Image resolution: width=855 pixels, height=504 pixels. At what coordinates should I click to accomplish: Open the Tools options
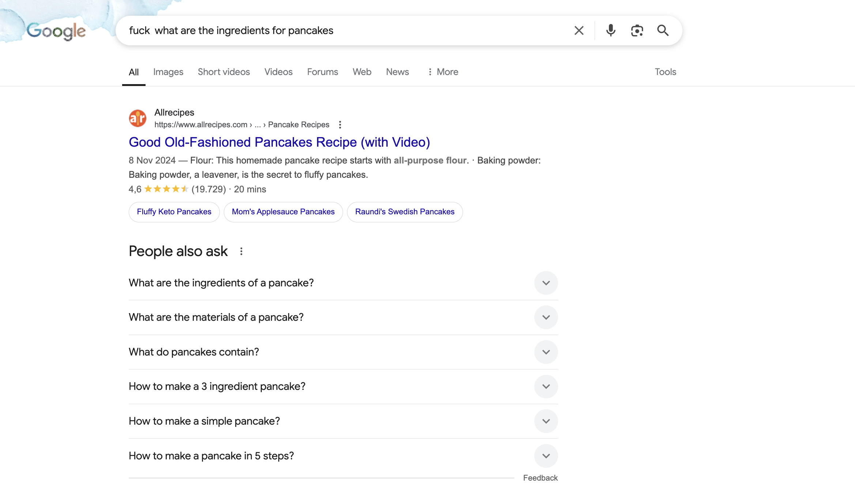point(665,72)
